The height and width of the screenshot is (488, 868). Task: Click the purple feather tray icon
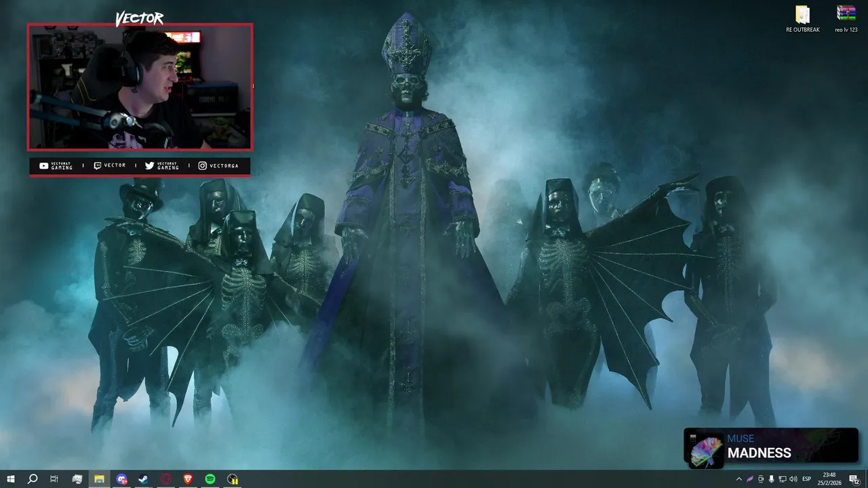[750, 479]
